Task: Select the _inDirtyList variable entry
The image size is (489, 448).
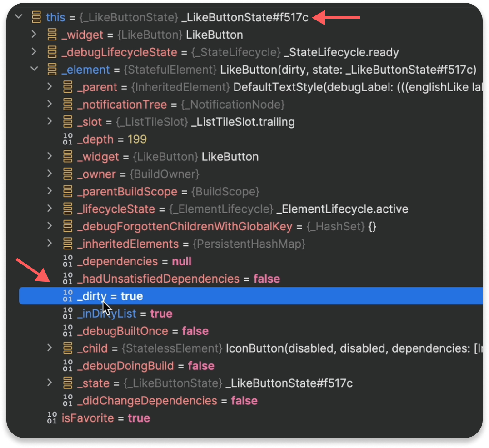Action: (x=107, y=314)
